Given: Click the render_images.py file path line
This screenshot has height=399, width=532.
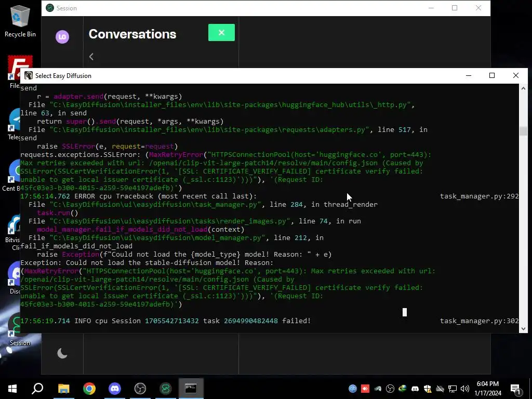Looking at the screenshot, I should 195,221.
